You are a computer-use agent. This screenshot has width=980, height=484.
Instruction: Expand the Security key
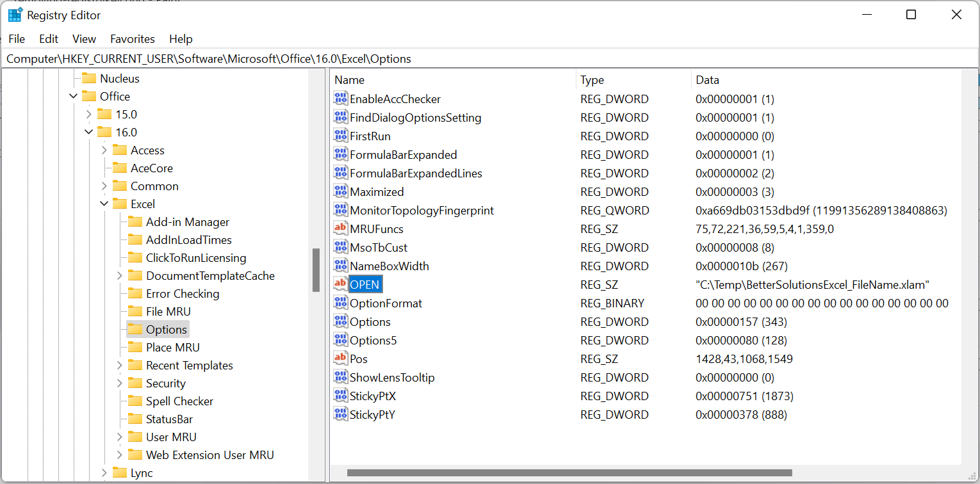coord(119,383)
